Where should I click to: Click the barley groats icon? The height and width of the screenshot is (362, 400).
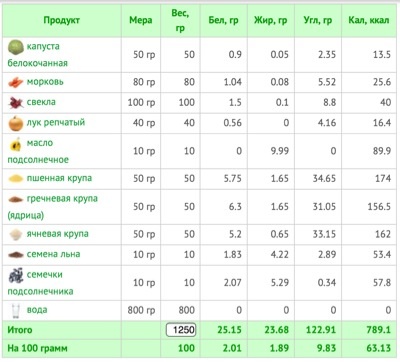click(x=16, y=234)
